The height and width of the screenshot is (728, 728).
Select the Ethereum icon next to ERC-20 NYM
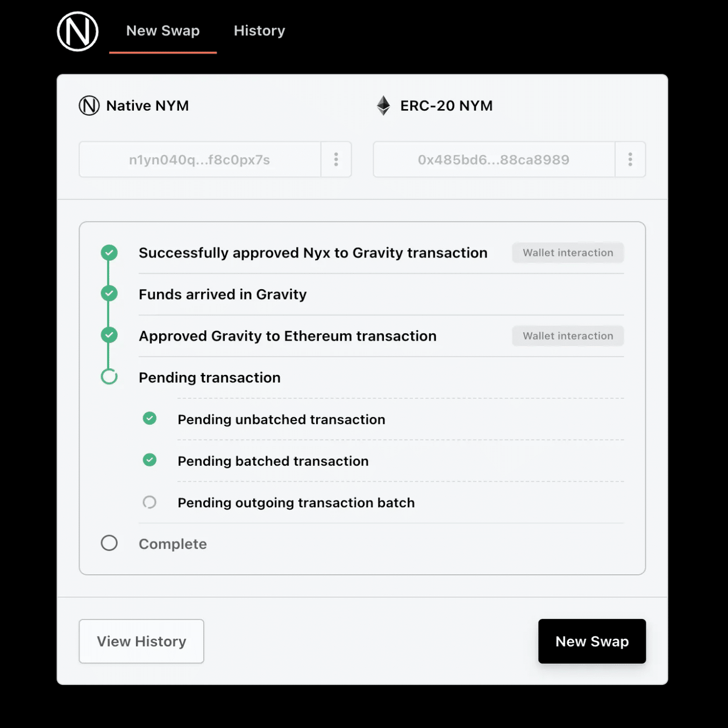click(384, 105)
